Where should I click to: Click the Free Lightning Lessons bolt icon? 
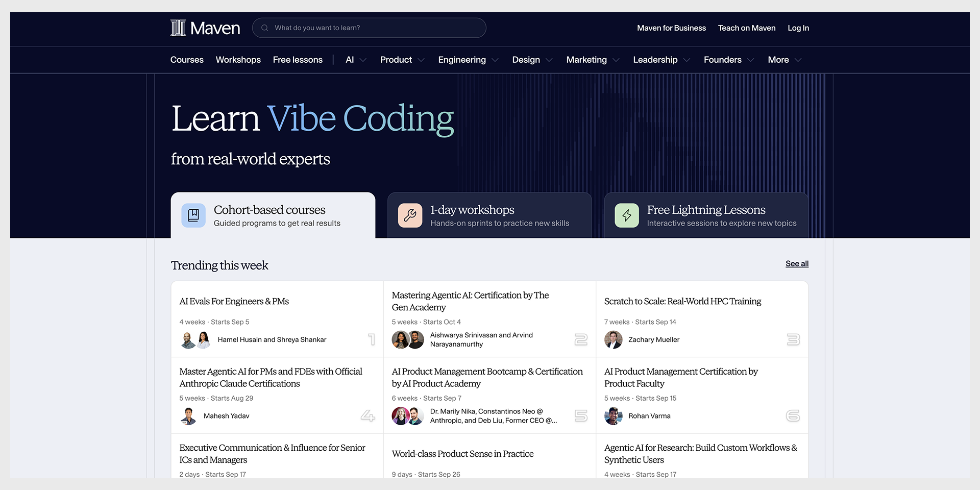coord(627,215)
